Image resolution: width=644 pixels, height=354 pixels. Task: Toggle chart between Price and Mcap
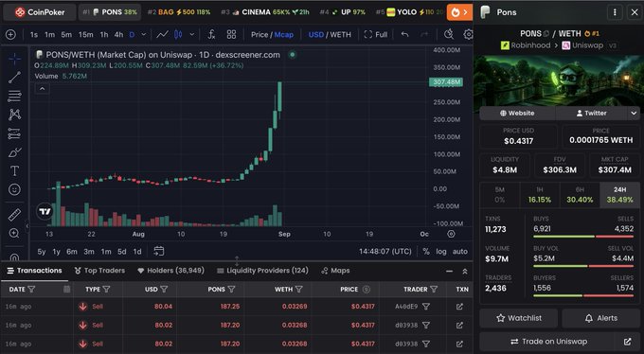click(x=273, y=34)
